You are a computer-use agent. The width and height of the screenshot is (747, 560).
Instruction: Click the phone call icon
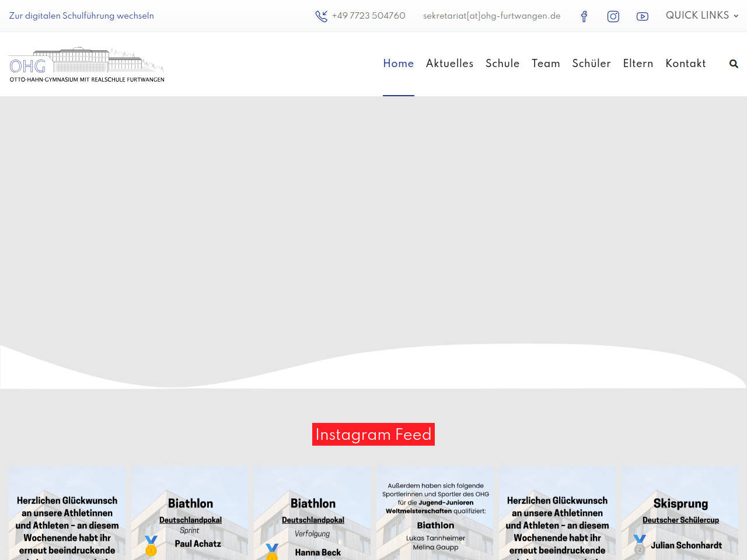[321, 16]
